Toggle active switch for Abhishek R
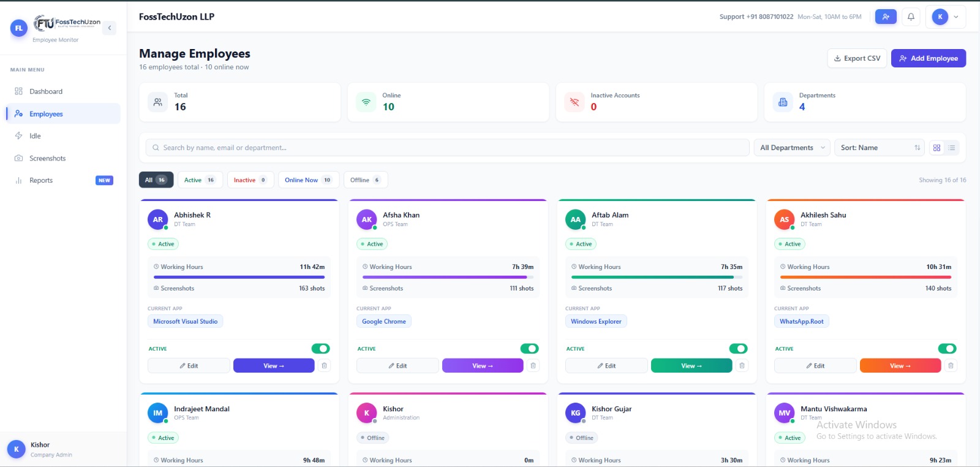Image resolution: width=980 pixels, height=467 pixels. (x=321, y=349)
